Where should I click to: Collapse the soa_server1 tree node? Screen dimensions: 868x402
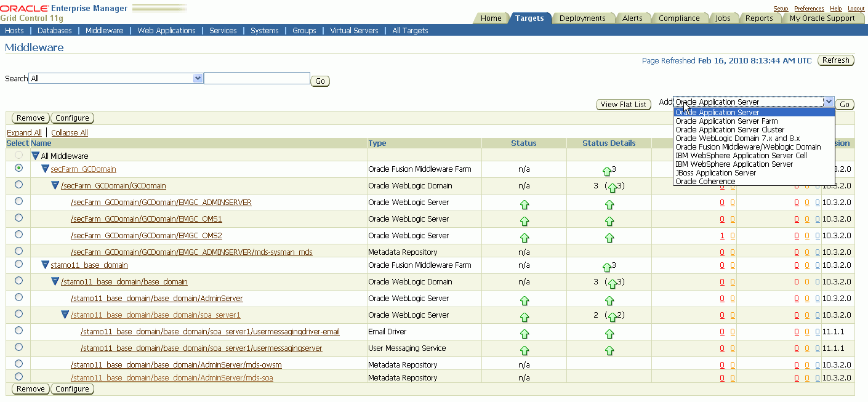pyautogui.click(x=65, y=315)
